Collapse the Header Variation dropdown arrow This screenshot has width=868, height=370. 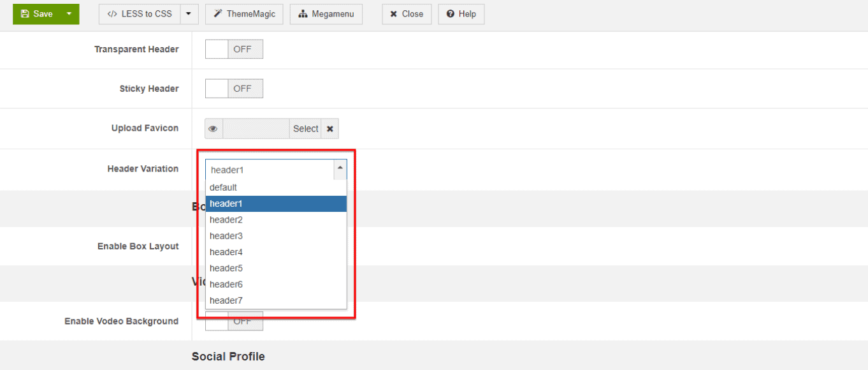(340, 169)
